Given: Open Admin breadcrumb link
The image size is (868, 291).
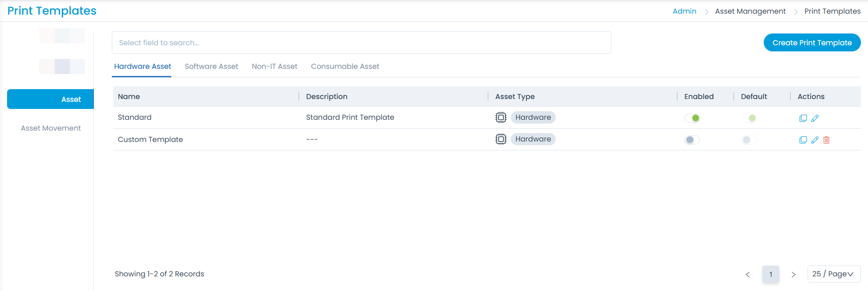Looking at the screenshot, I should click(x=684, y=11).
